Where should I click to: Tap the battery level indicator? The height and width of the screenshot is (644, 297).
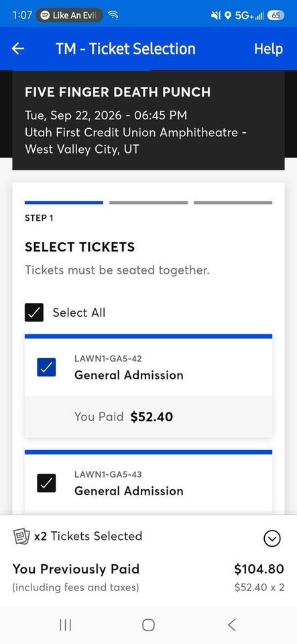pyautogui.click(x=276, y=15)
